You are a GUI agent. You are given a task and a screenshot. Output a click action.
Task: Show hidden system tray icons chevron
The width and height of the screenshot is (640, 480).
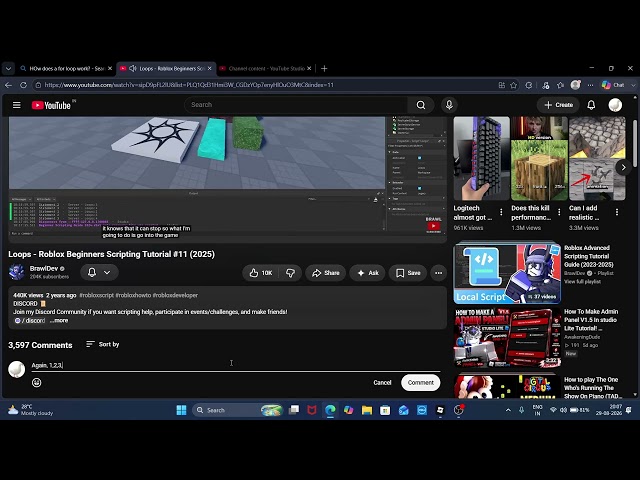508,410
